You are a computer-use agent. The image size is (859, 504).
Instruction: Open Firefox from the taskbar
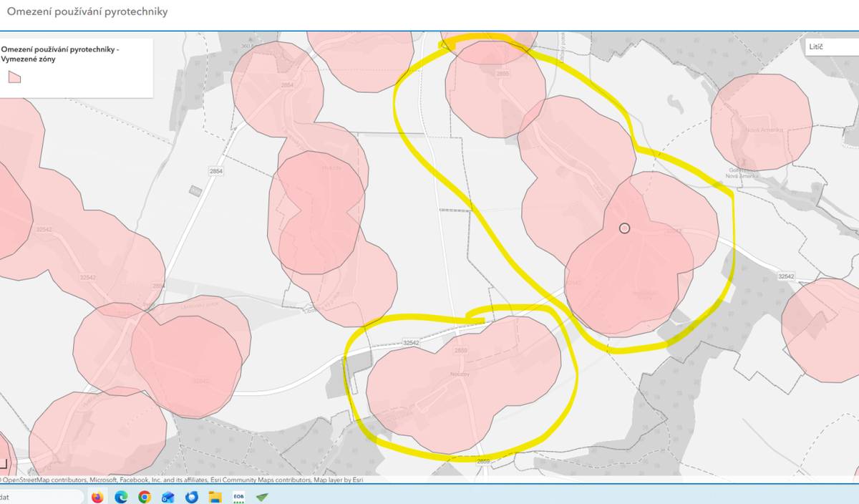(97, 496)
